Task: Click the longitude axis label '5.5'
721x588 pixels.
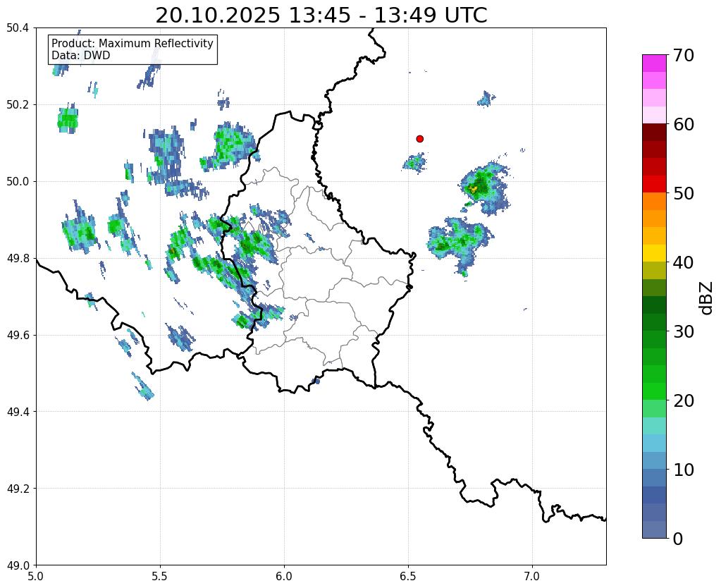Action: coord(160,577)
